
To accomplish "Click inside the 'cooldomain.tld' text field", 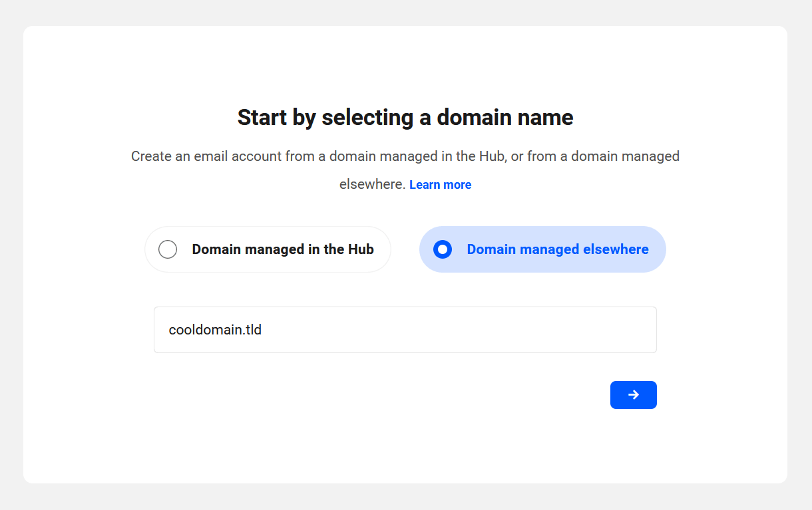I will click(x=405, y=329).
